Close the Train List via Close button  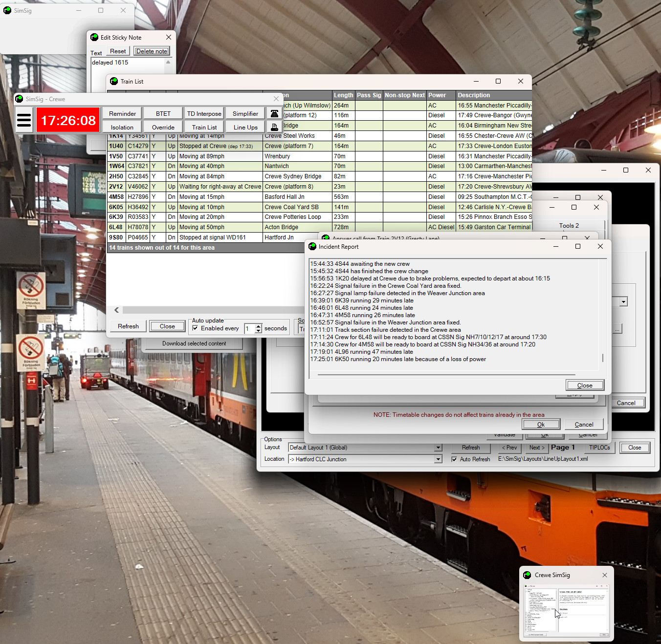[167, 326]
